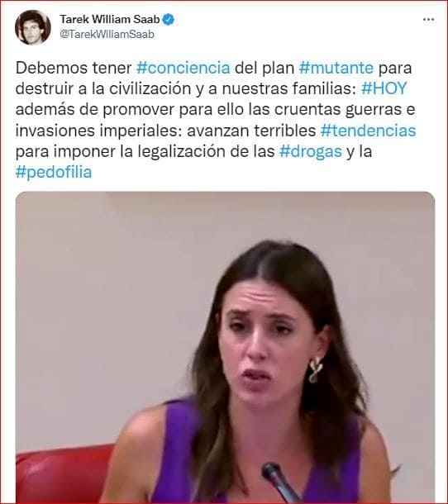Select the #HOY hashtag

pyautogui.click(x=384, y=88)
